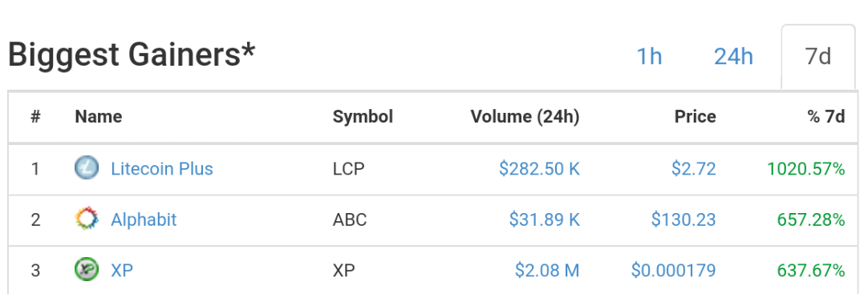Click Litecoin Plus volume $282.50 K
868x294 pixels.
pos(539,168)
